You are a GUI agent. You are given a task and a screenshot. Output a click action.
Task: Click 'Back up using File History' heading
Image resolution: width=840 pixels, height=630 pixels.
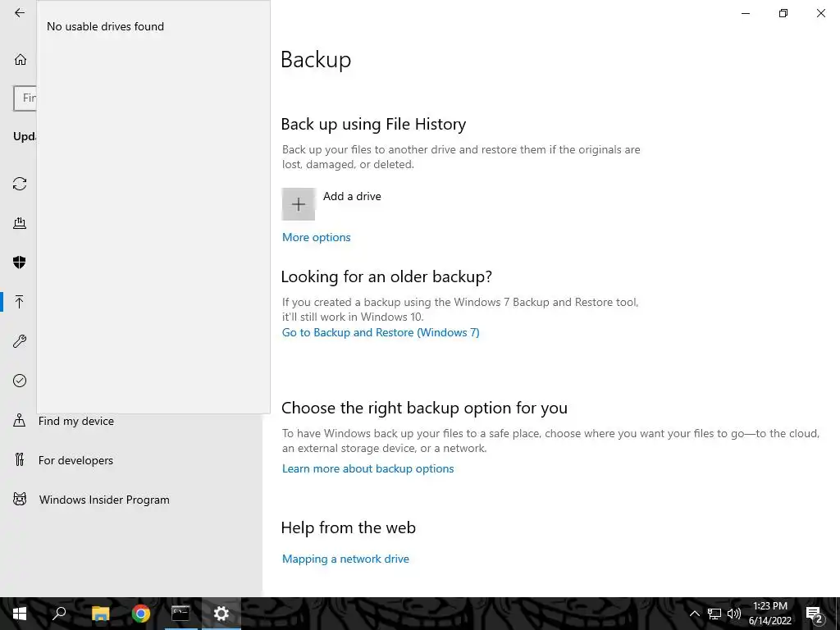coord(373,125)
